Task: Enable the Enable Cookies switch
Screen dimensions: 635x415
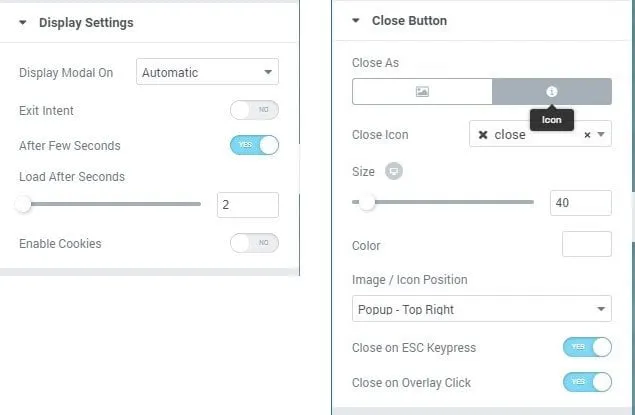Action: pyautogui.click(x=254, y=243)
